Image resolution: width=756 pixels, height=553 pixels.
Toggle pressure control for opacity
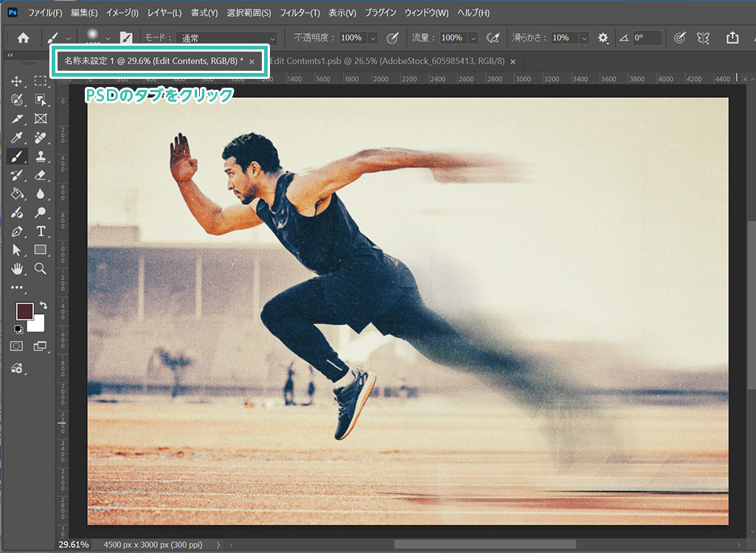coord(393,38)
